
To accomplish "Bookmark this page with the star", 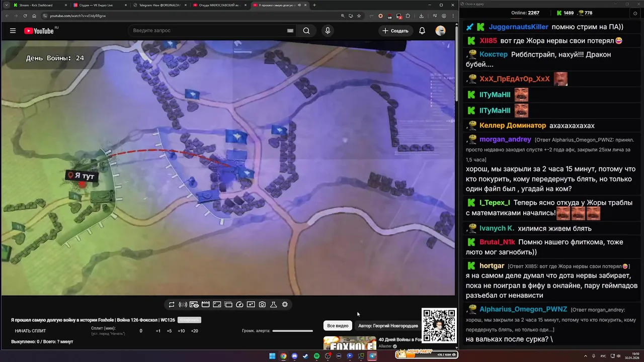I will click(359, 16).
